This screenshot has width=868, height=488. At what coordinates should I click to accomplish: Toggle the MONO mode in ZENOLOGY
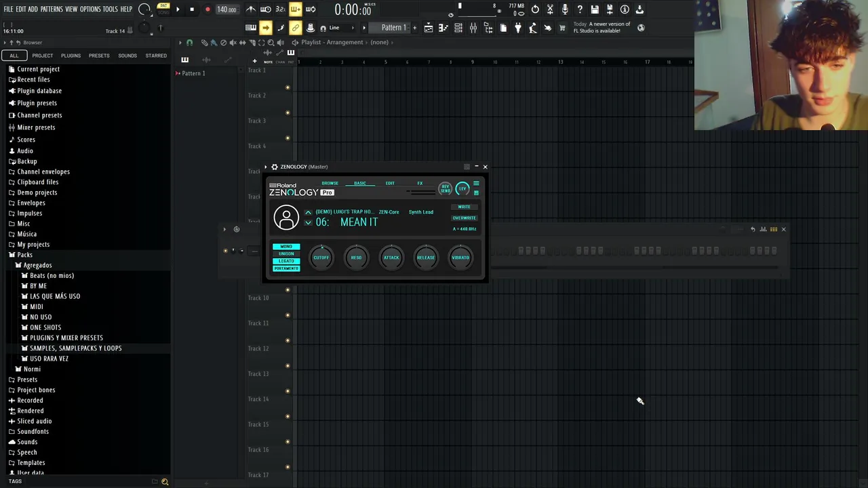point(286,247)
